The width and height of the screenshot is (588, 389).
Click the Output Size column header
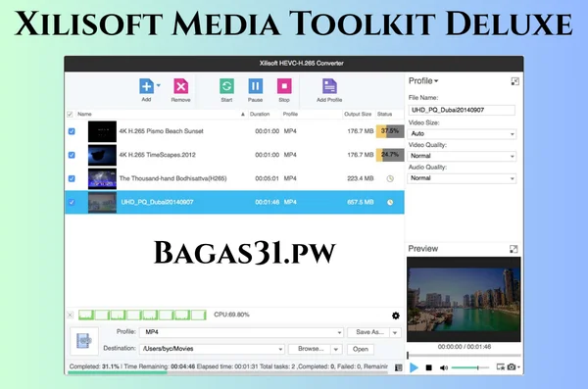(x=358, y=114)
